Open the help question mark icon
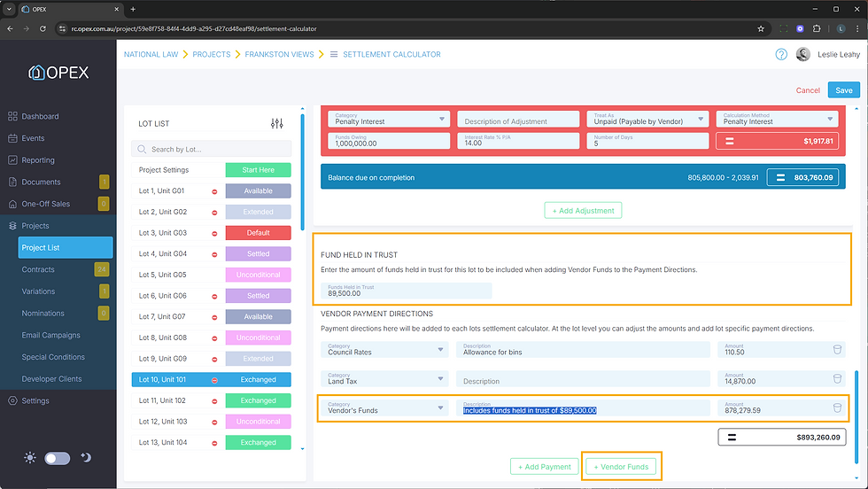 click(x=781, y=54)
